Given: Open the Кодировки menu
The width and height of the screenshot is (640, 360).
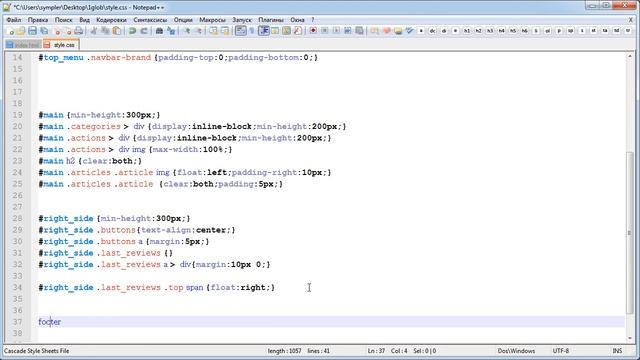Looking at the screenshot, I should 111,20.
